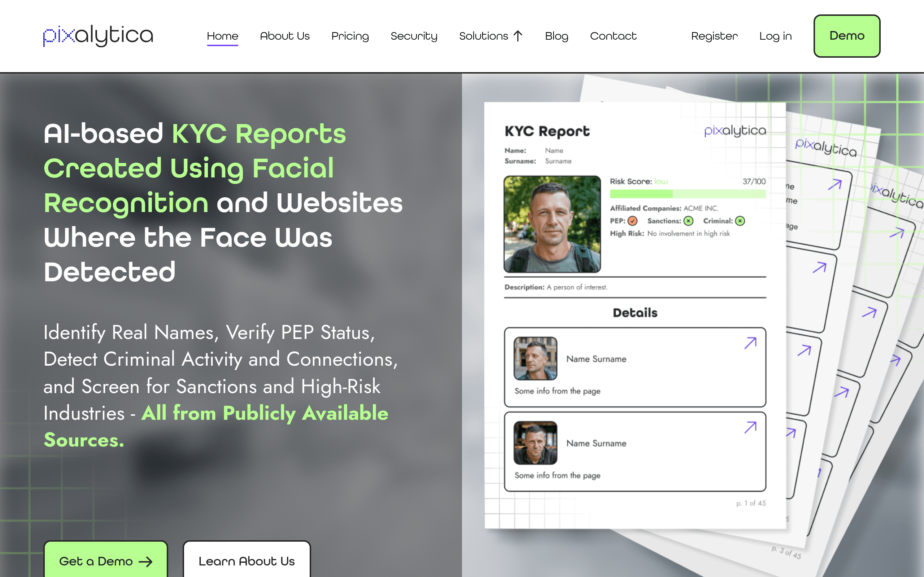The width and height of the screenshot is (924, 577).
Task: Click the Log in link
Action: 775,36
